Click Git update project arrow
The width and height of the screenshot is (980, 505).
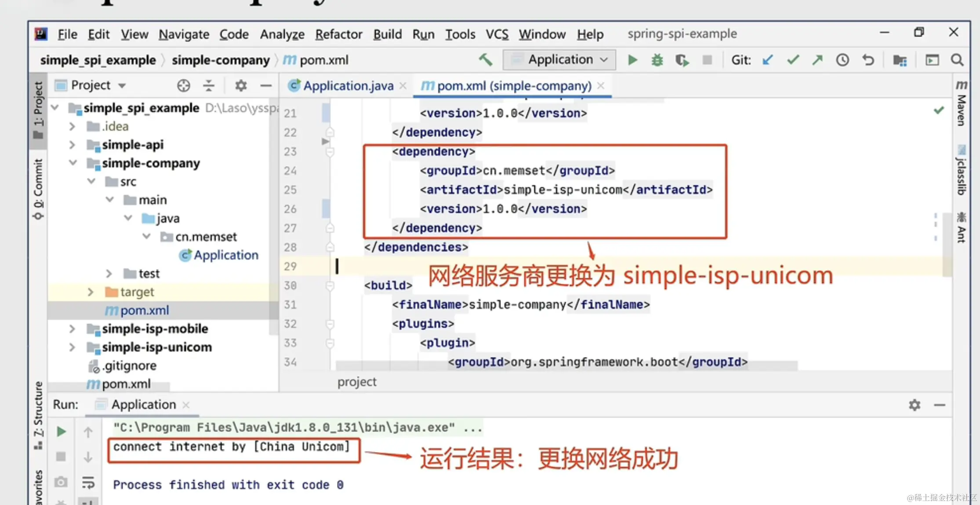[x=768, y=60]
